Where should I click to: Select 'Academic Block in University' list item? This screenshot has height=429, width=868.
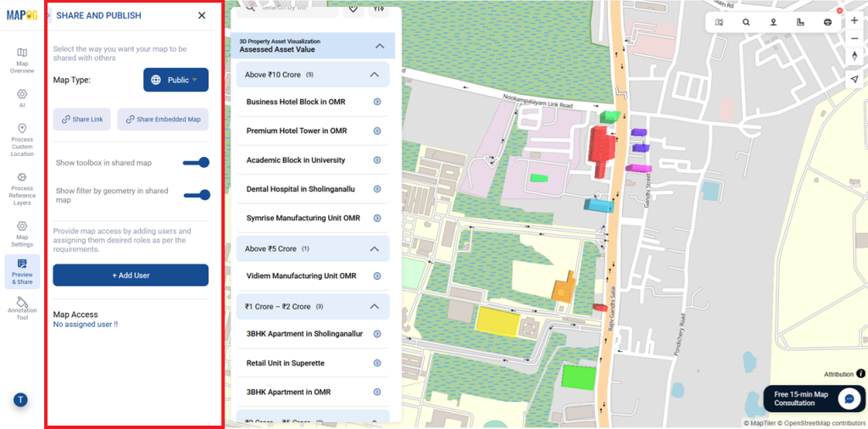(x=313, y=160)
